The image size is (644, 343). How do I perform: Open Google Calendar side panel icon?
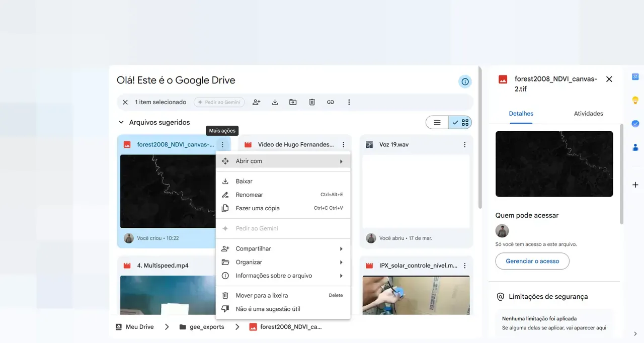click(x=635, y=76)
